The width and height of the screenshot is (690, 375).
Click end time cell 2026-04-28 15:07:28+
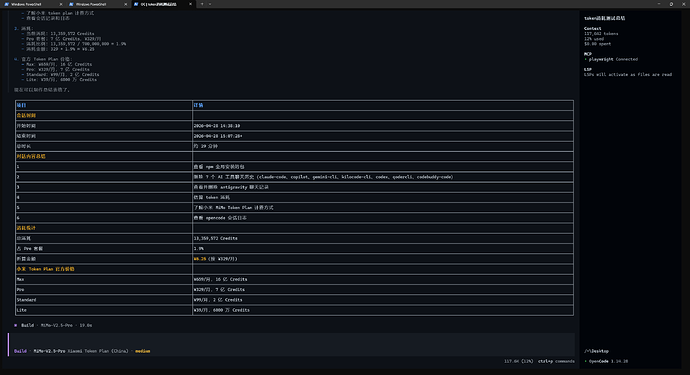click(x=383, y=136)
